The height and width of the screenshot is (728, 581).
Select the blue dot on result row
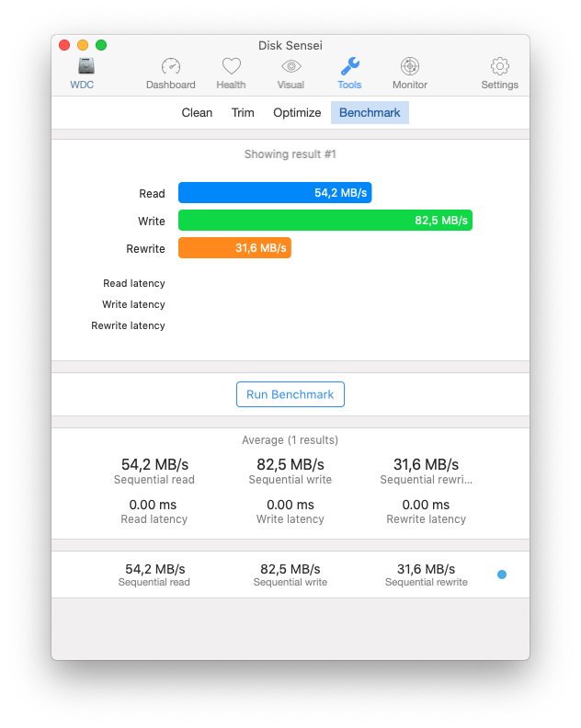(502, 574)
